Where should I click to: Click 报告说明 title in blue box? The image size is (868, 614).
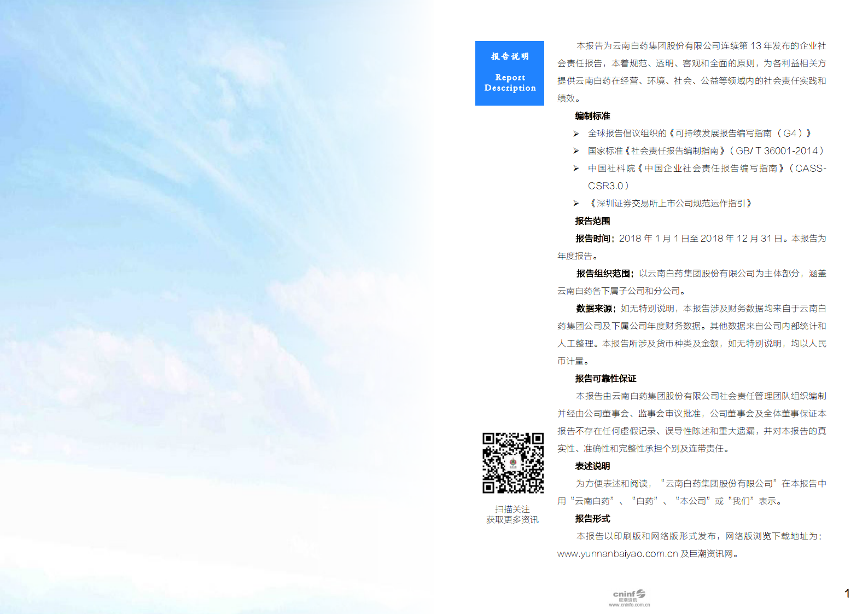(x=510, y=56)
